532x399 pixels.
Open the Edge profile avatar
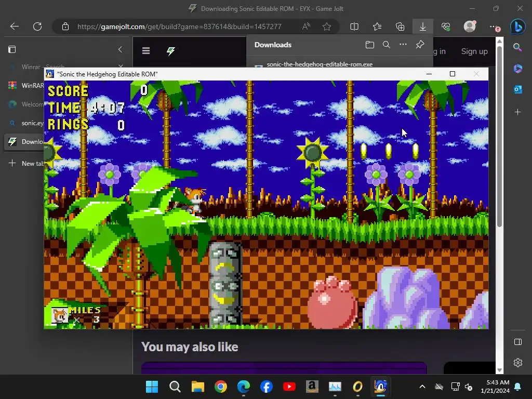[470, 26]
